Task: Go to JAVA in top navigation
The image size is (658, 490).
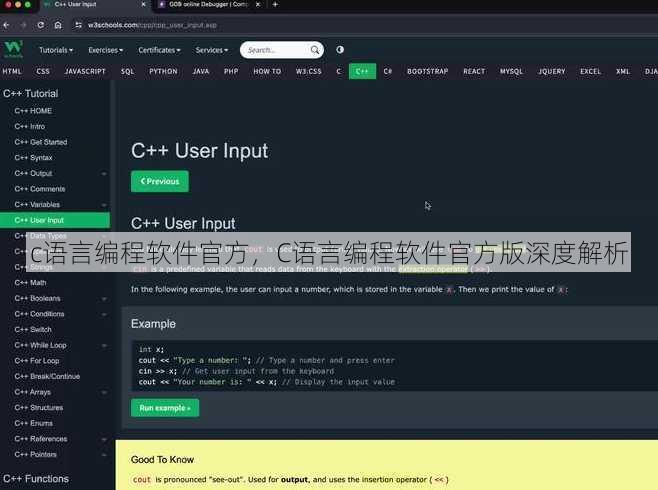Action: point(201,71)
